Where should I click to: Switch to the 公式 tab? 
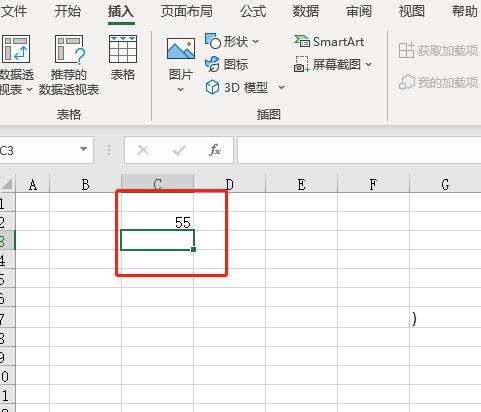tap(253, 12)
